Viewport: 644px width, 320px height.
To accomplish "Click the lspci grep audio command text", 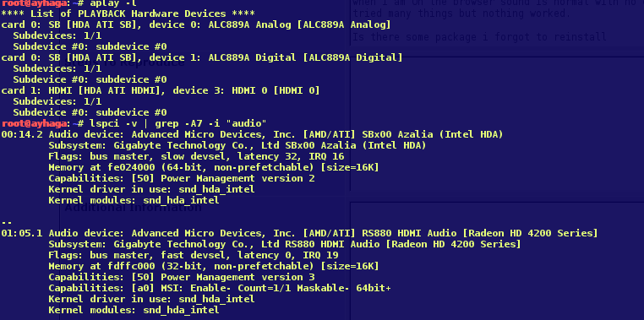I will [x=176, y=123].
